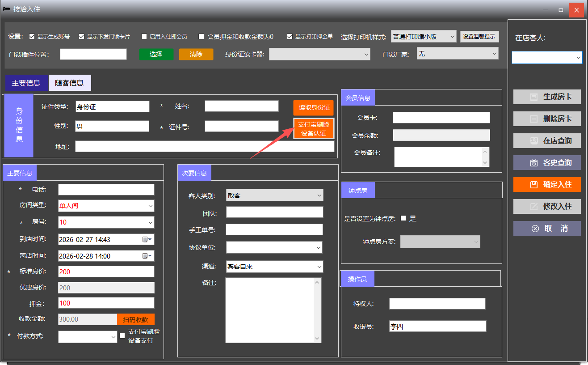The width and height of the screenshot is (588, 365).
Task: Expand the 选择打印机样式 dropdown
Action: (452, 37)
